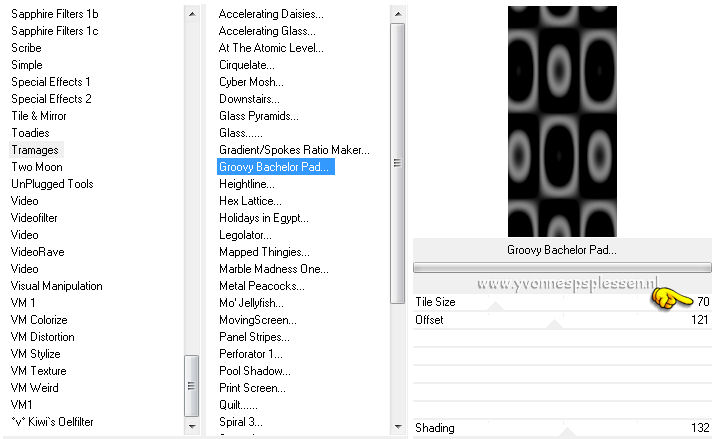Image resolution: width=714 pixels, height=439 pixels.
Task: Select Accelerating Daisies filter
Action: click(271, 14)
